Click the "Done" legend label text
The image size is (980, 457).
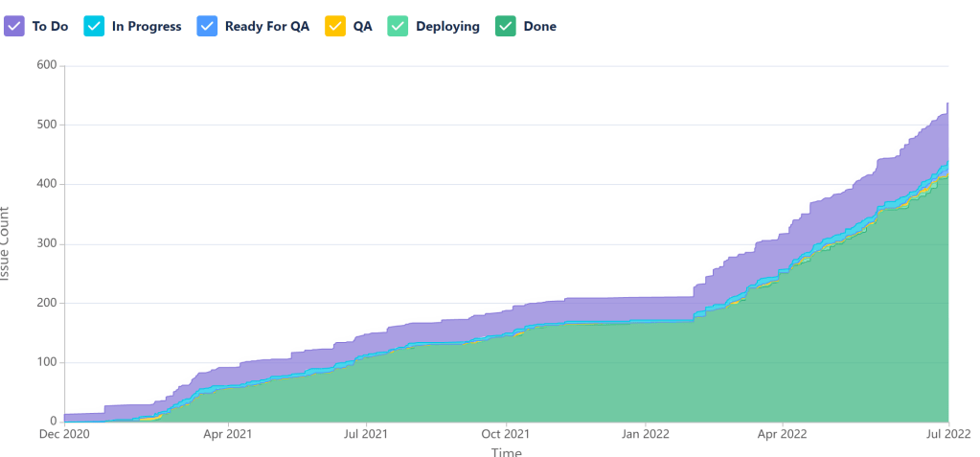pyautogui.click(x=539, y=27)
